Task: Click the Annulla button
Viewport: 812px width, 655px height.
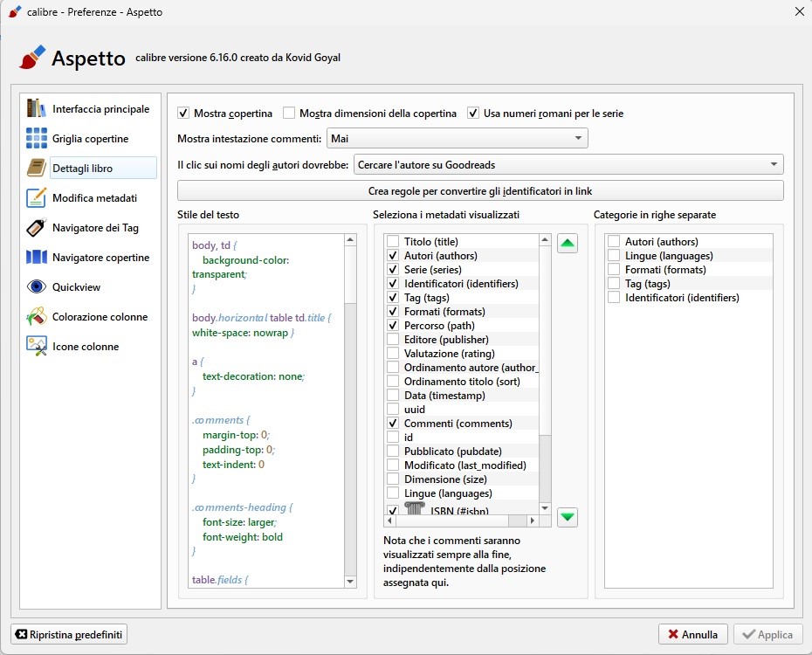Action: click(693, 634)
